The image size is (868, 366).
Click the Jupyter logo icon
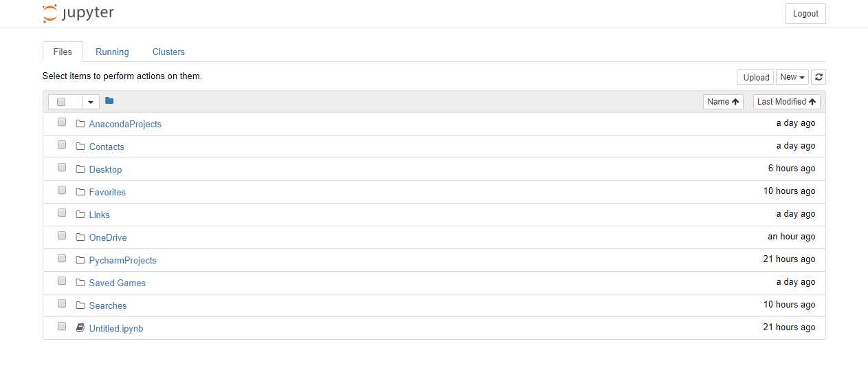tap(49, 13)
